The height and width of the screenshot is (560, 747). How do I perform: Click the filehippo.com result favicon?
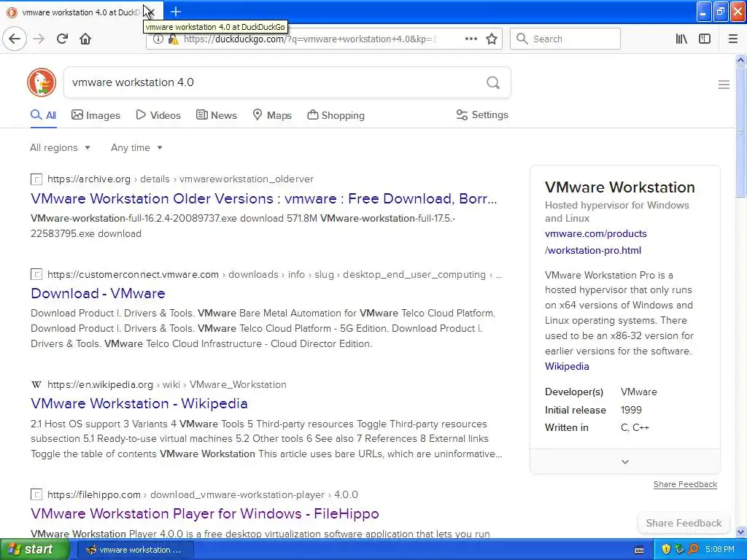(x=36, y=495)
